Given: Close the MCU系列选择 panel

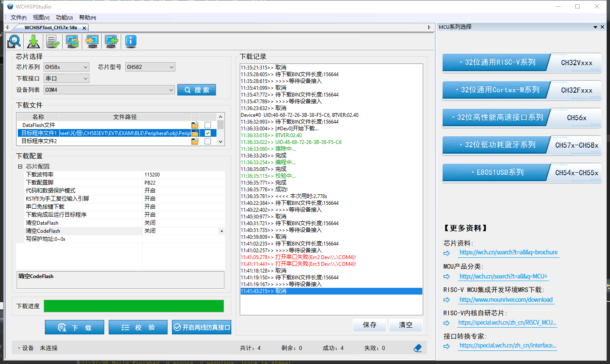Looking at the screenshot, I should [x=602, y=27].
